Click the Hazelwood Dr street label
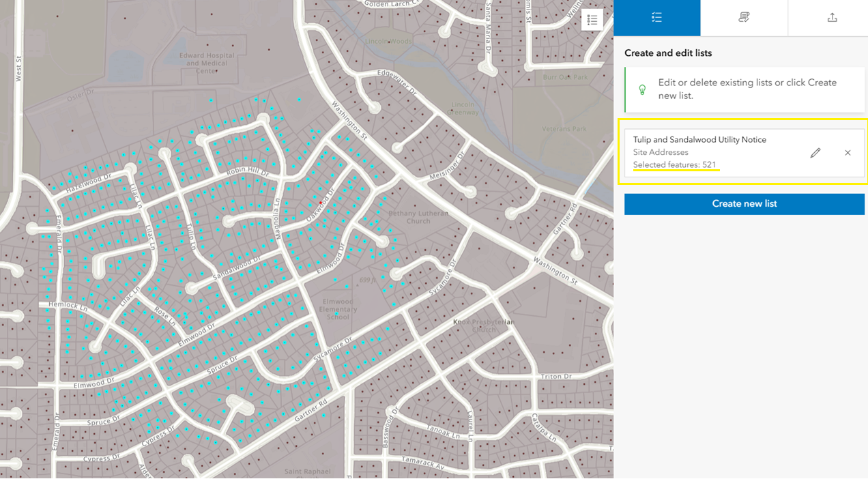 pos(89,182)
